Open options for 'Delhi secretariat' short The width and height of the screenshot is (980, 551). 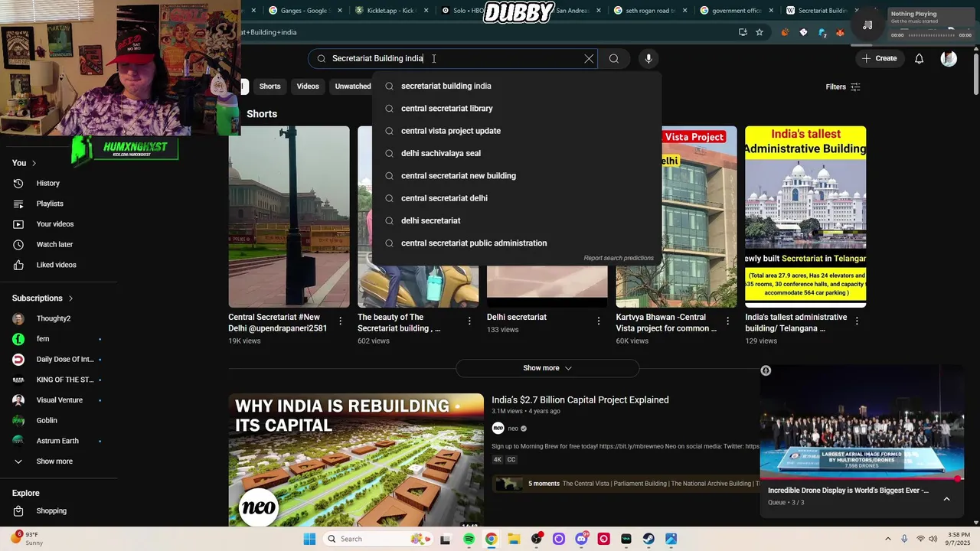(x=599, y=321)
